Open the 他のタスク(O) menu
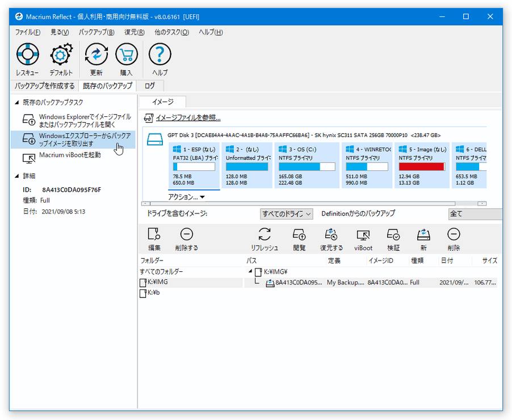This screenshot has width=512, height=420. pos(171,32)
